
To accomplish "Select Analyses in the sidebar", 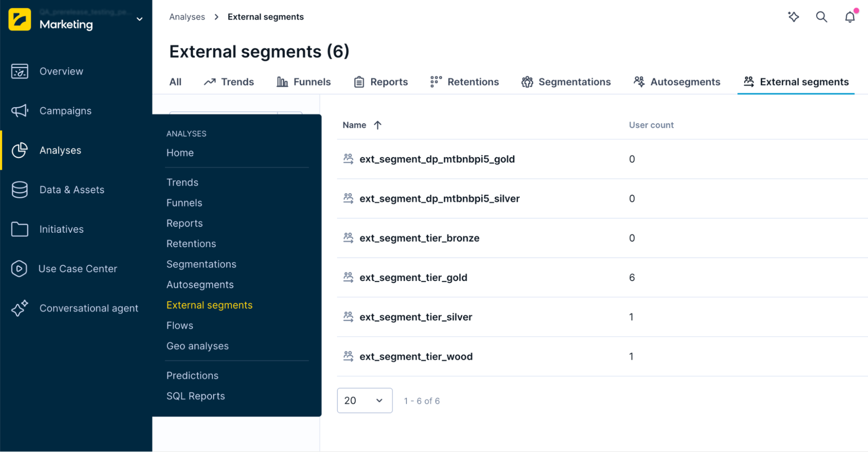I will pyautogui.click(x=60, y=150).
